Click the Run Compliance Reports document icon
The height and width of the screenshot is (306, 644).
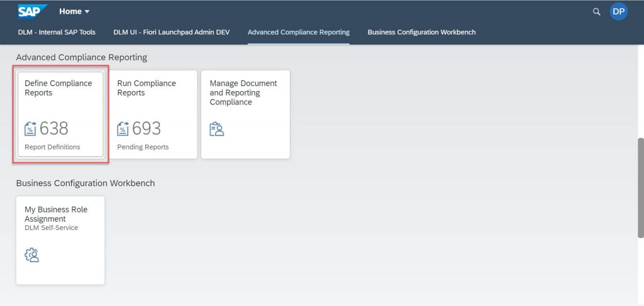point(123,128)
